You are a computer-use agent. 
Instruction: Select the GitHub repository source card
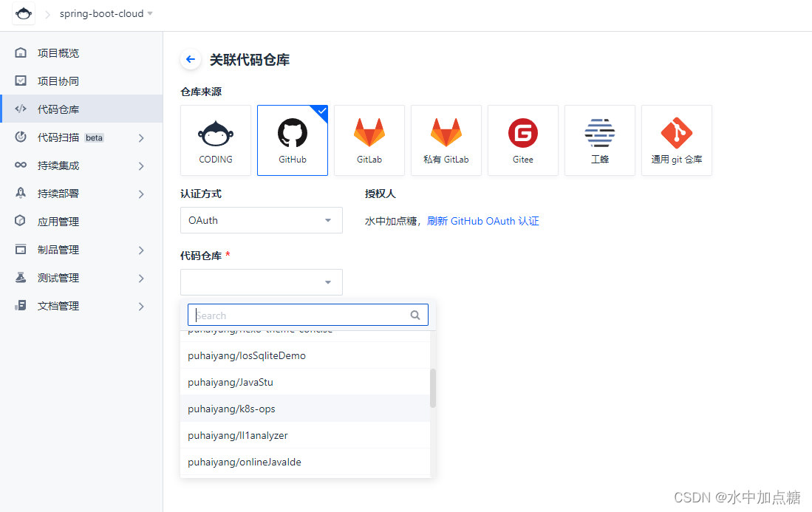click(293, 140)
